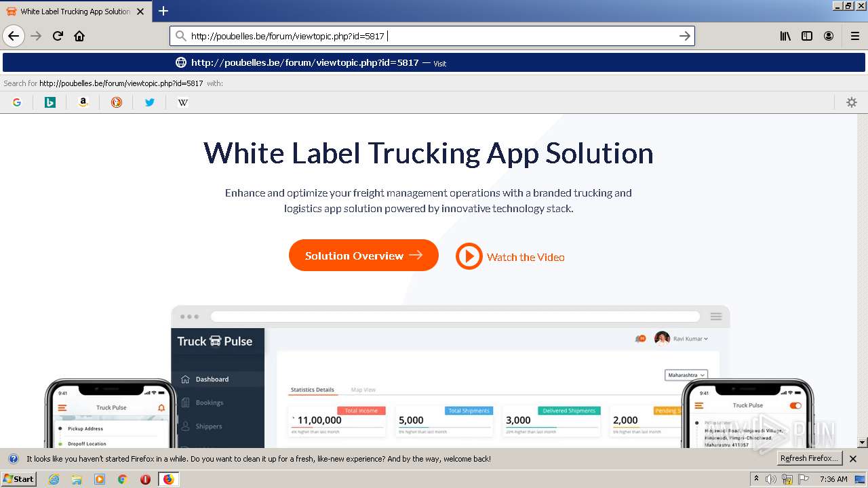This screenshot has height=488, width=868.
Task: Search with the Google engine icon
Action: (x=17, y=102)
